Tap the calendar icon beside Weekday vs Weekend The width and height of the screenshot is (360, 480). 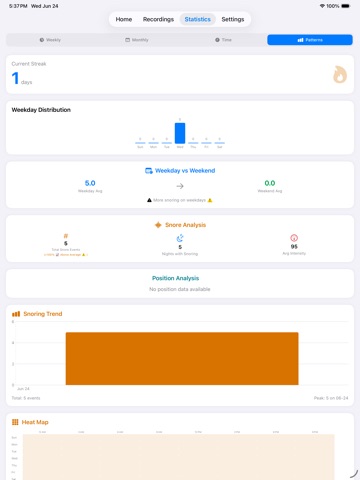(149, 171)
